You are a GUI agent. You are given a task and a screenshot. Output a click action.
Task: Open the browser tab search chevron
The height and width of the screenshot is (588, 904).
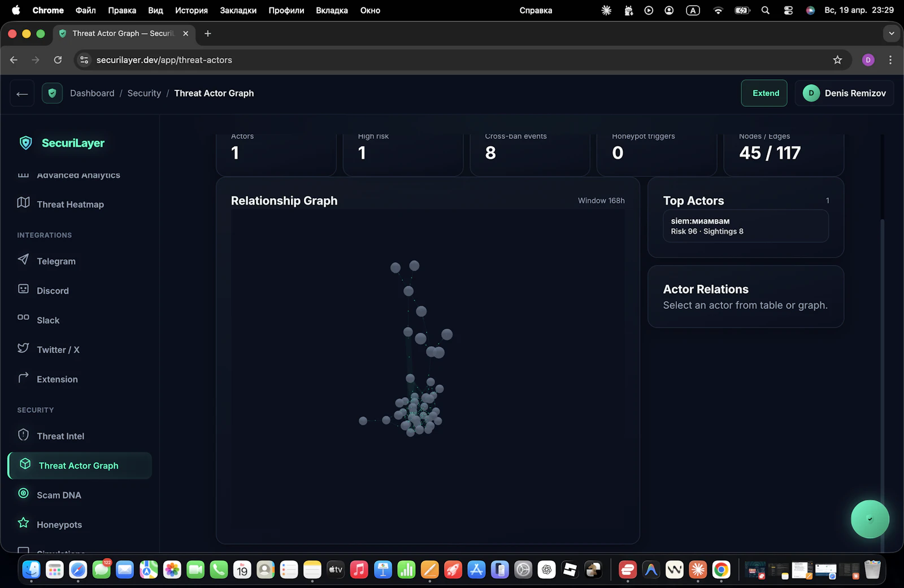click(x=892, y=33)
